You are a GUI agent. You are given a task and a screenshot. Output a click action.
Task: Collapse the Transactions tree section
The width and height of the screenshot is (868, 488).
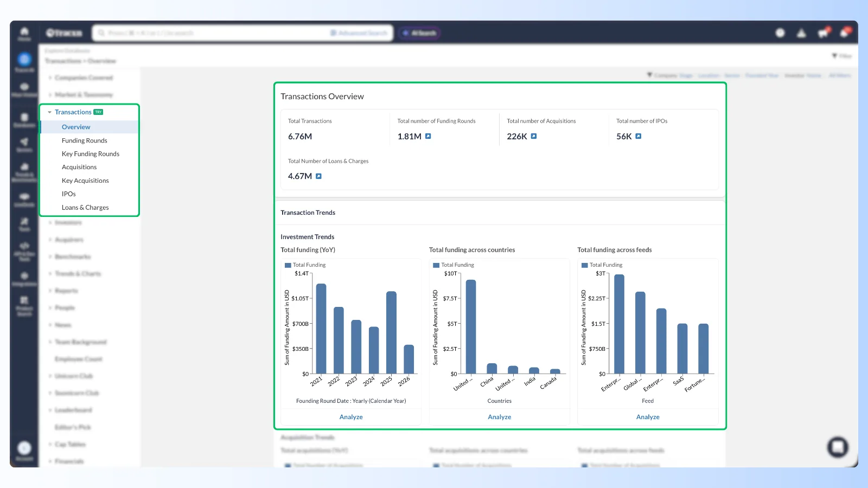click(x=49, y=112)
